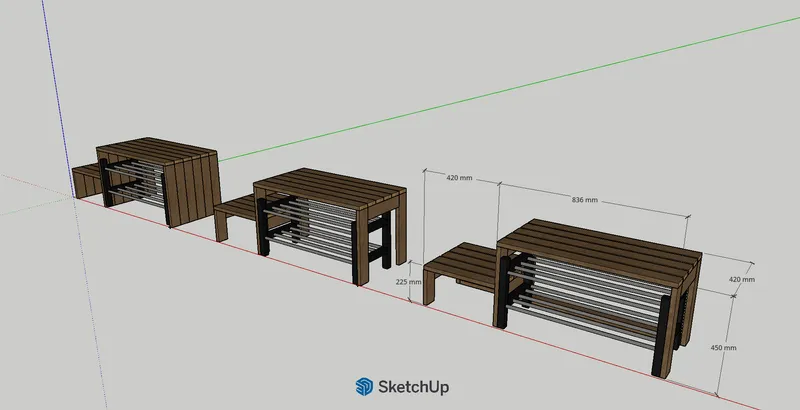The width and height of the screenshot is (800, 410).
Task: Select the 420 mm label next to 836 mm
Action: tap(459, 178)
